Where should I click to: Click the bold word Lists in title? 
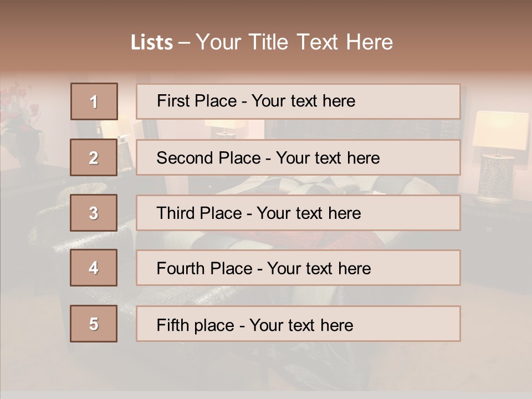(x=152, y=43)
